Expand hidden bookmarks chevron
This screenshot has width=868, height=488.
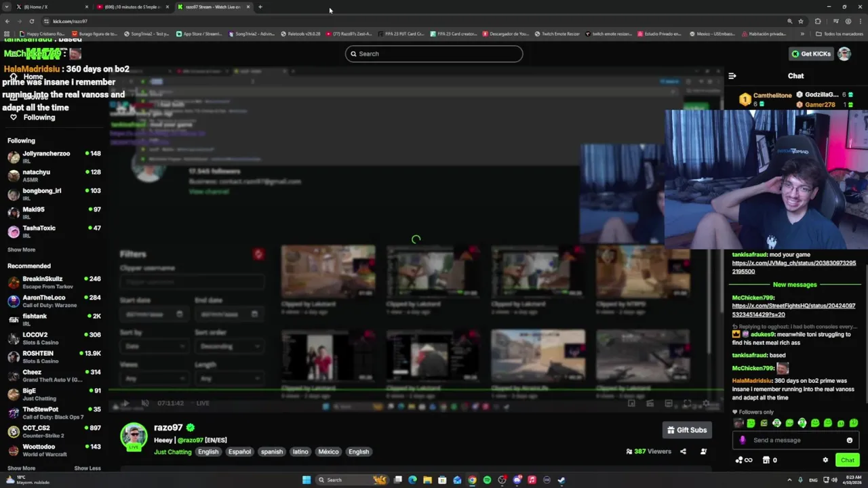click(802, 33)
